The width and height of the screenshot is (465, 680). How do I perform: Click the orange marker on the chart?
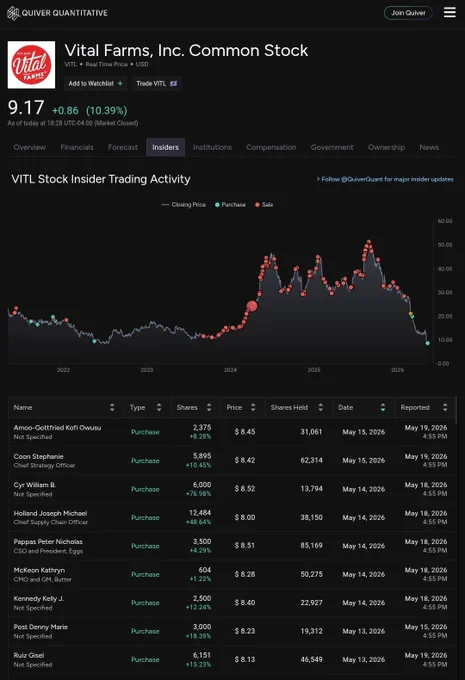tap(410, 314)
